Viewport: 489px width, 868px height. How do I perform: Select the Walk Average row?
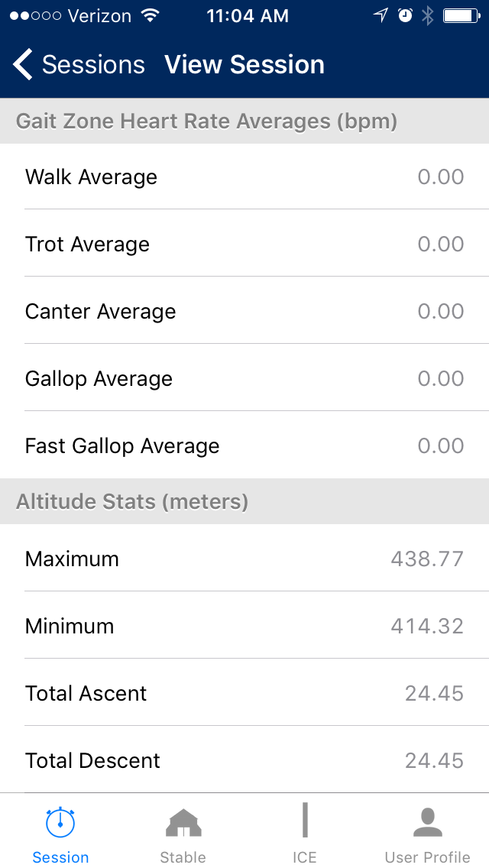tap(244, 177)
